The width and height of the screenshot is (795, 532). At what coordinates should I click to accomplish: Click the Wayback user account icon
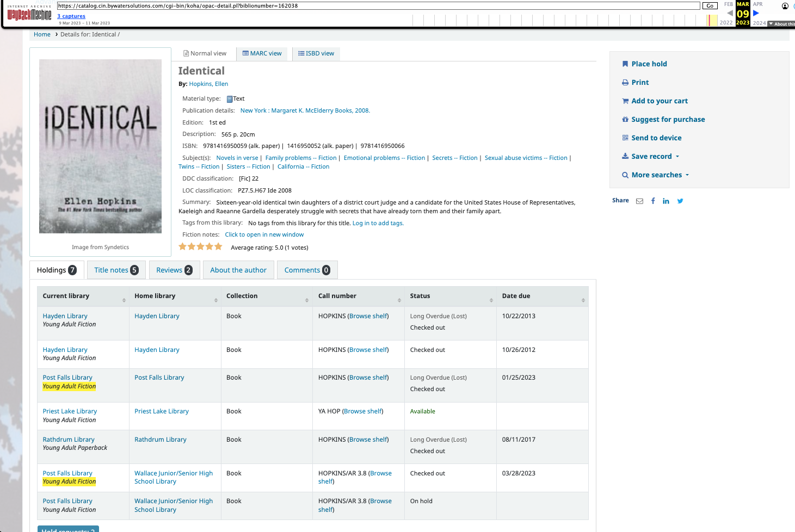[785, 6]
